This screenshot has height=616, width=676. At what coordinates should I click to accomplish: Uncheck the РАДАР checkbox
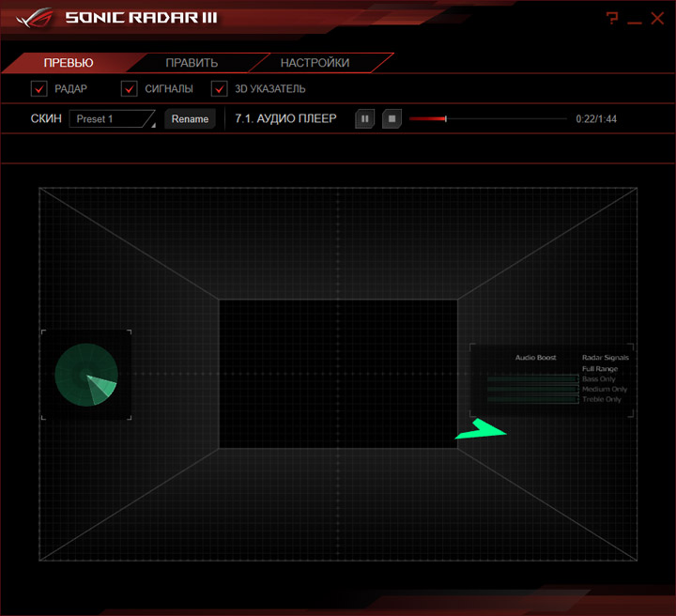pos(38,89)
